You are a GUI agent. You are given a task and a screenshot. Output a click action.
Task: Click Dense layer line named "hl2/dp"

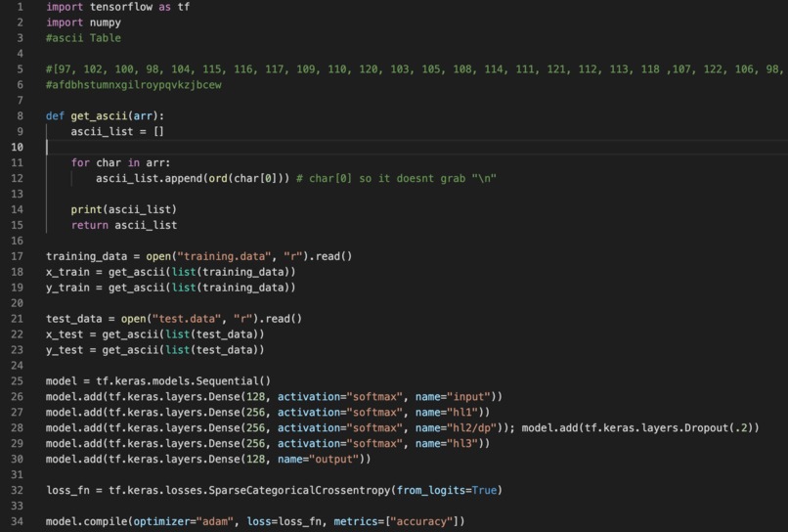pos(281,428)
